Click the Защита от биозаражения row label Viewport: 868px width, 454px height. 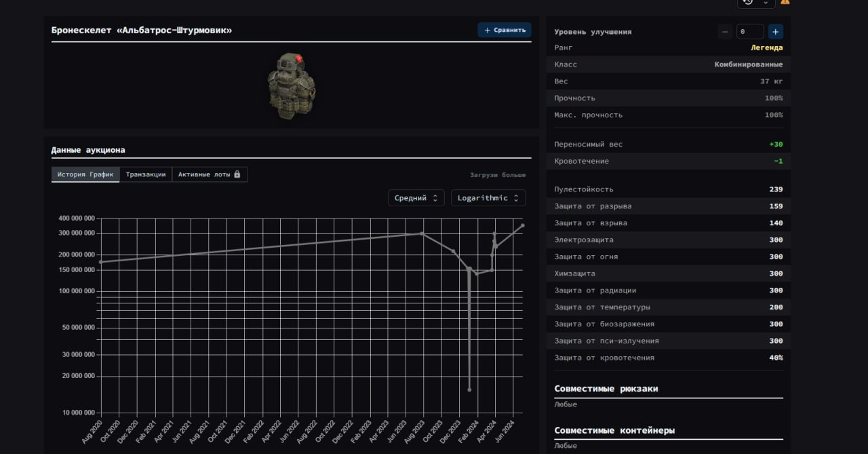click(604, 324)
